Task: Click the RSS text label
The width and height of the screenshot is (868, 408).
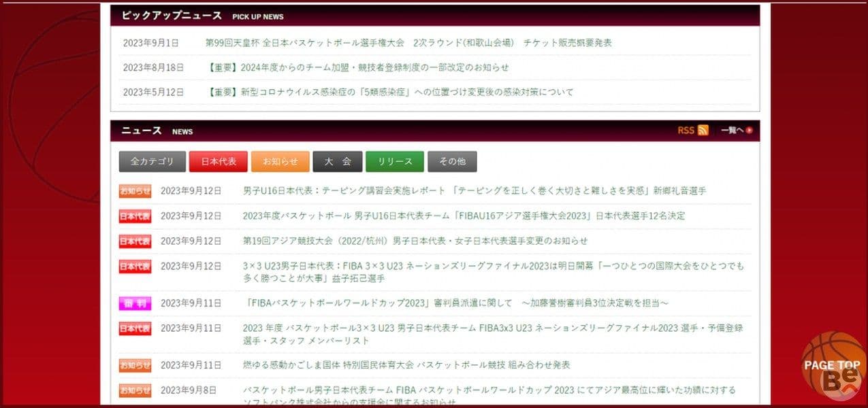Action: pos(686,131)
